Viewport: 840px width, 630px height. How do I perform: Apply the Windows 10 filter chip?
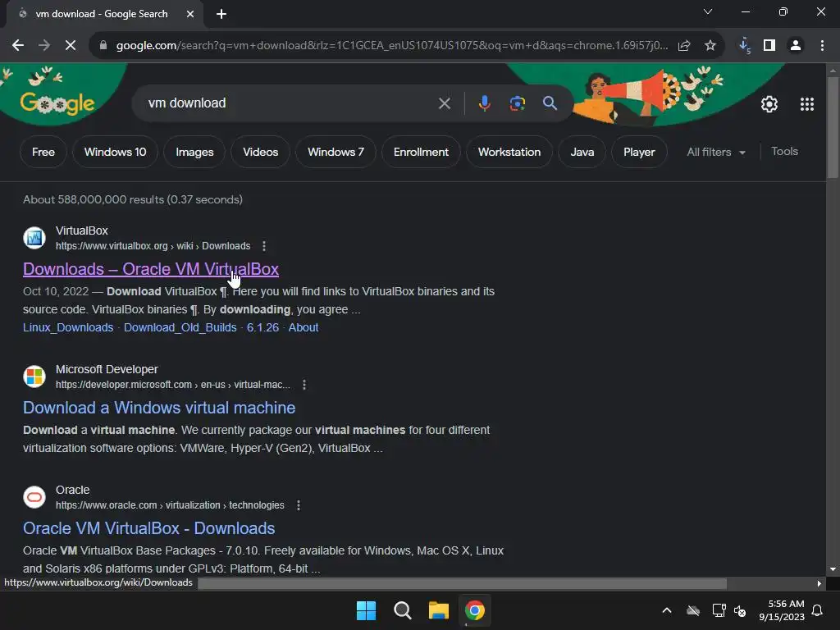(115, 152)
